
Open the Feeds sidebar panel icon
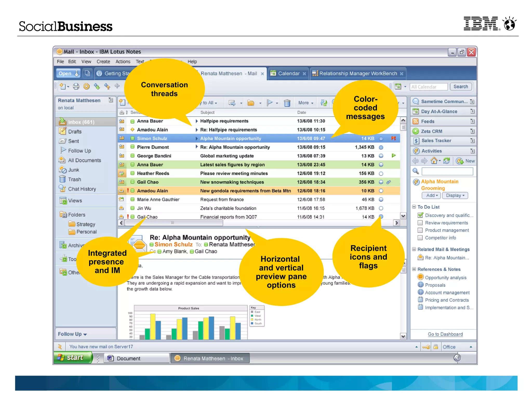point(416,121)
